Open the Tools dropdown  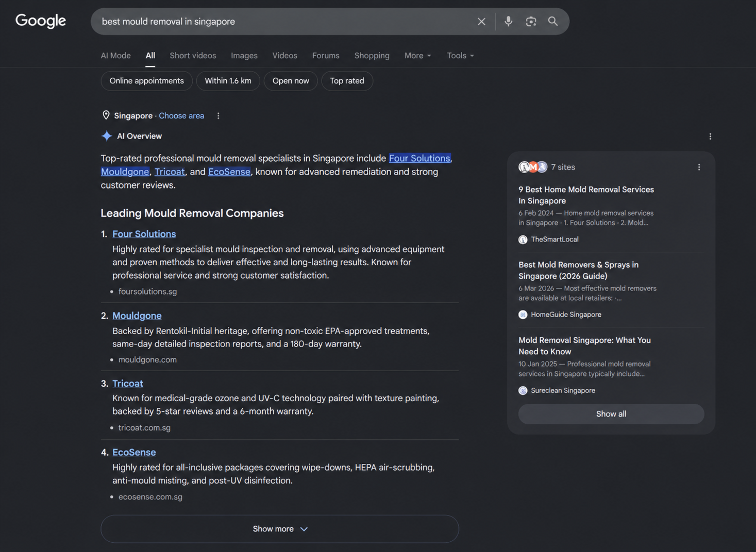click(460, 56)
